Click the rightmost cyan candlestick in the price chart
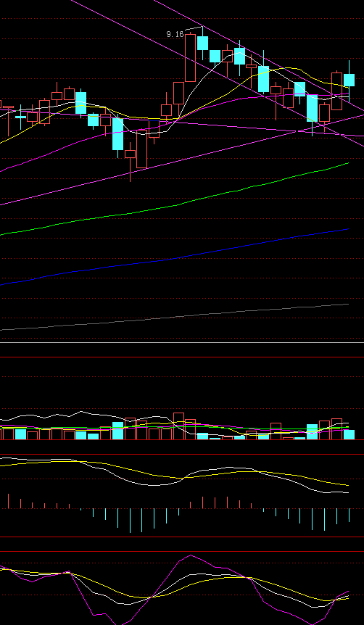The height and width of the screenshot is (625, 364). click(x=349, y=80)
